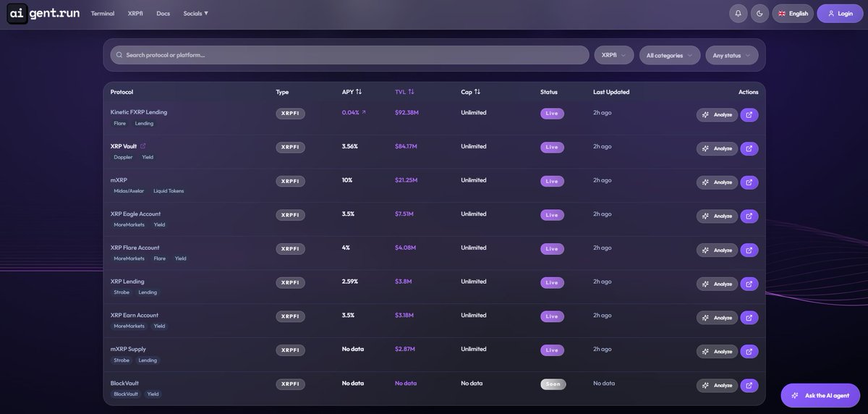Open external link for XRP Flare Account
The image size is (868, 414).
(749, 250)
